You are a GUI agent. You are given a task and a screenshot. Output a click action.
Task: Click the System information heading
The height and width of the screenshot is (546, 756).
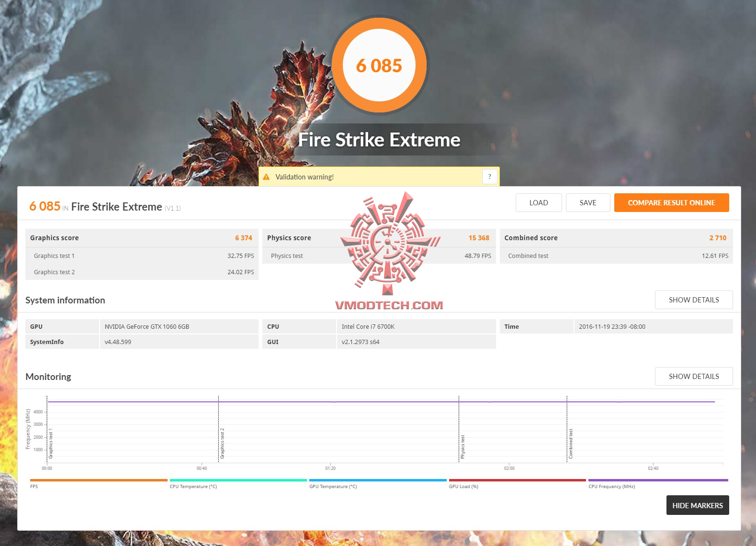[x=65, y=300]
